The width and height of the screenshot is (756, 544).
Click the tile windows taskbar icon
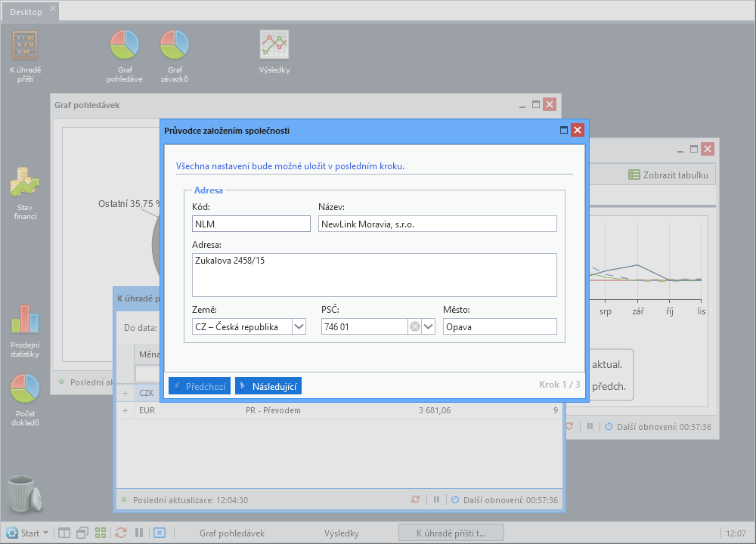coord(64,533)
